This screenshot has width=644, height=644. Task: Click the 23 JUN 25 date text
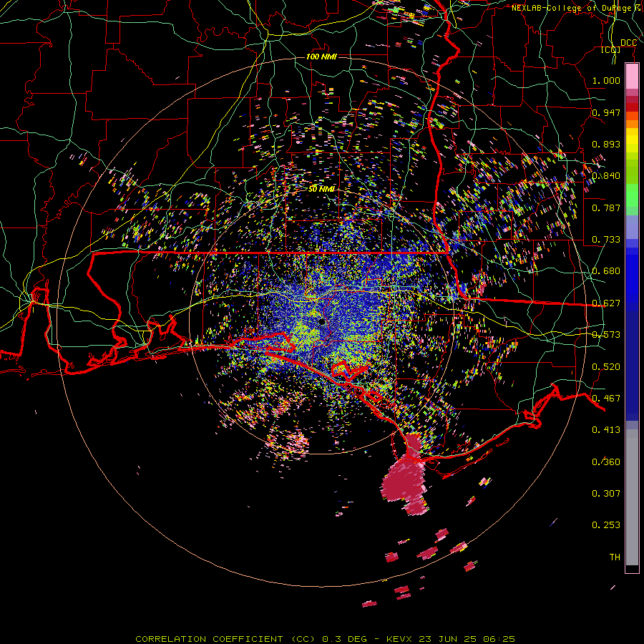tap(448, 639)
